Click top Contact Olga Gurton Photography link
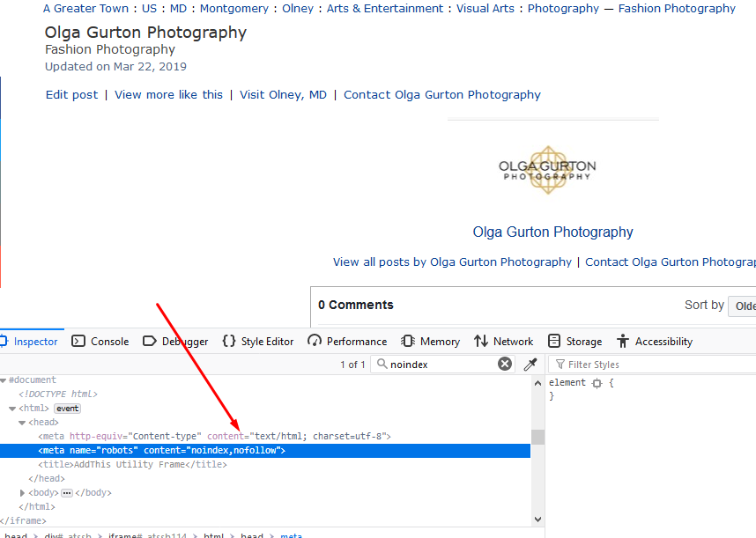Viewport: 756px width, 538px height. point(442,95)
